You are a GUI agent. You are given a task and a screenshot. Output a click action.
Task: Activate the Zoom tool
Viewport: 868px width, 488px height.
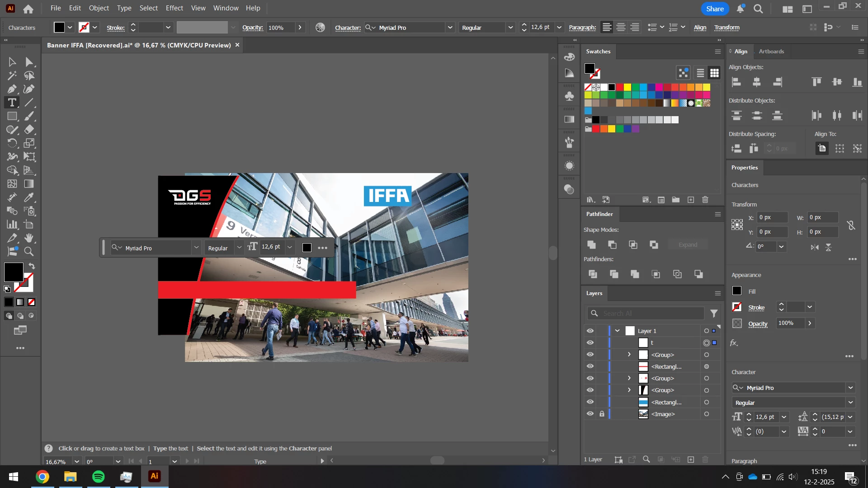pos(29,252)
